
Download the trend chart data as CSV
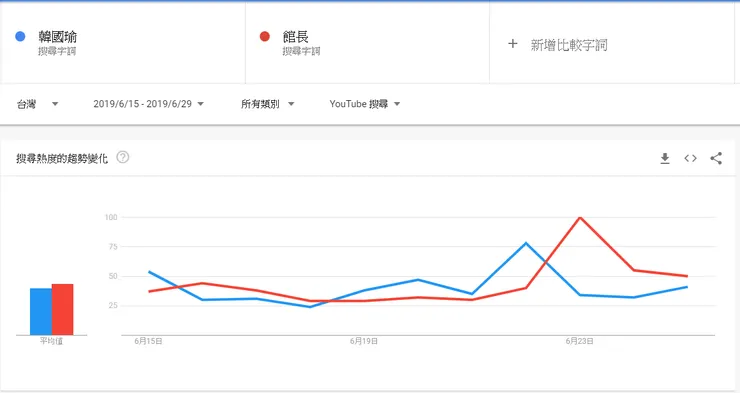click(x=664, y=159)
